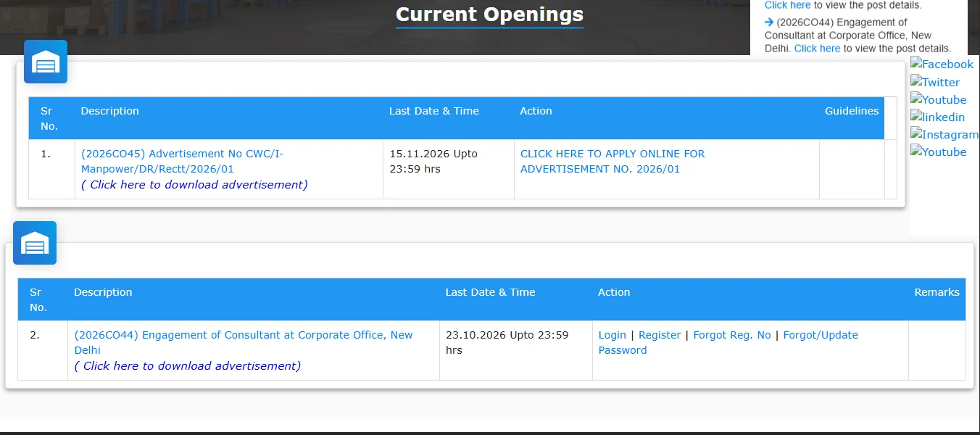The image size is (980, 435).
Task: Click the 'Current Openings' heading
Action: 490,14
